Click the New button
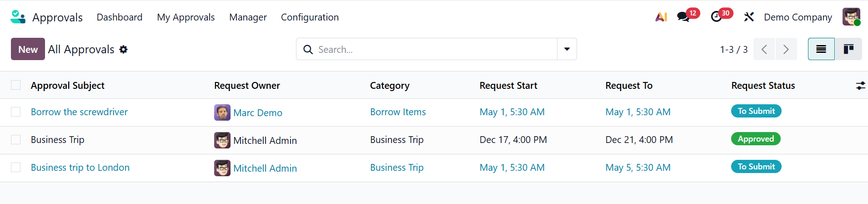Viewport: 868px width, 204px height. click(28, 49)
